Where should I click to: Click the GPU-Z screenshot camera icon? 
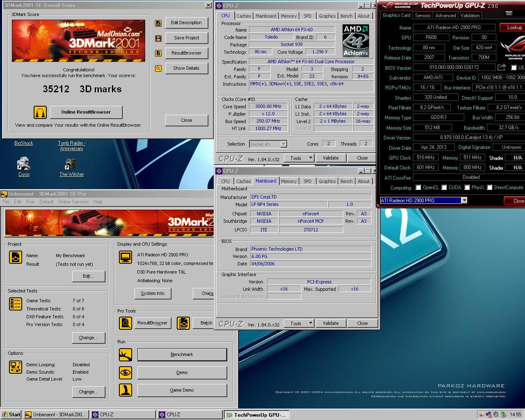pos(509,14)
